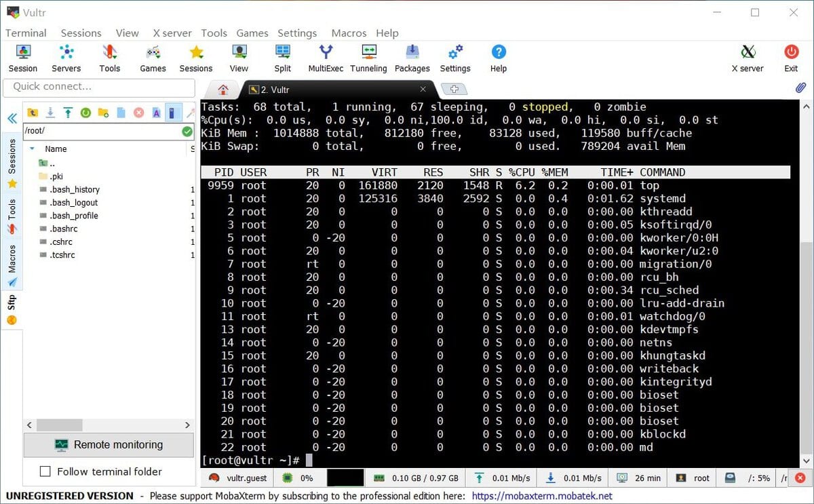814x504 pixels.
Task: Click the SFTP refresh folder icon
Action: pos(85,113)
